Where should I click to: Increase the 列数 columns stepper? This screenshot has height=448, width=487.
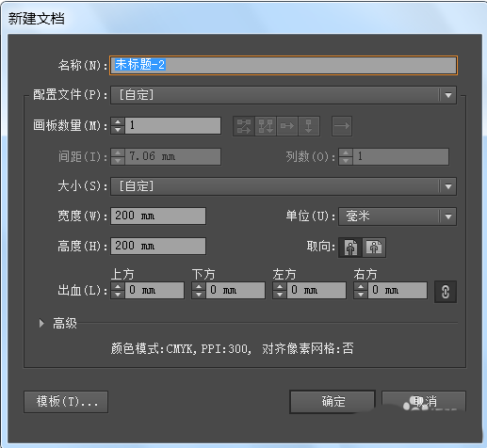tap(346, 152)
